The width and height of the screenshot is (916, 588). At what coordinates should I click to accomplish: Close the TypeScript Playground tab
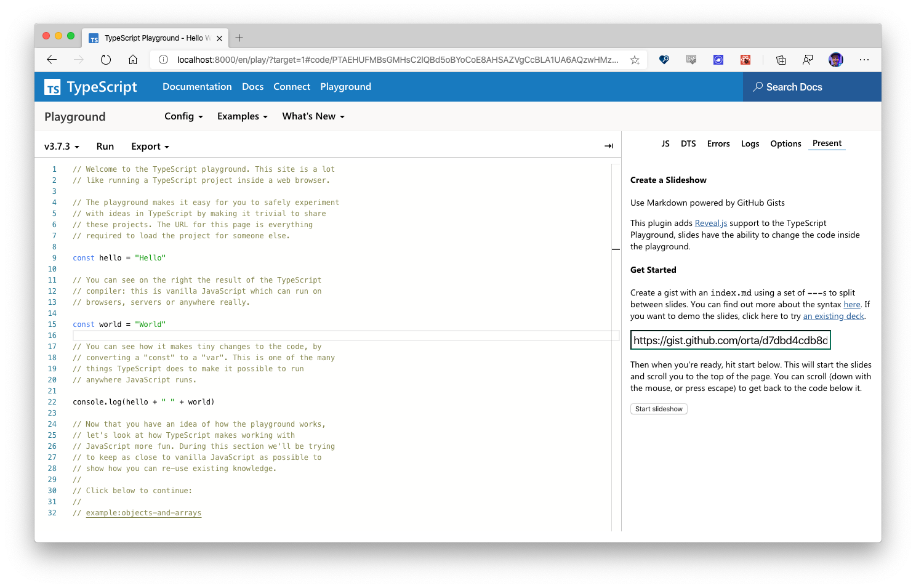[x=219, y=38]
